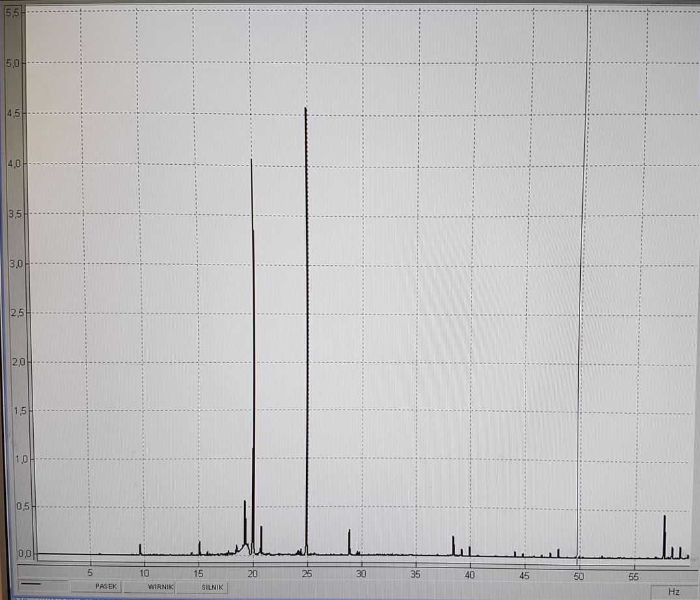Click the y-axis label 4,5
This screenshot has width=700, height=600.
point(14,113)
